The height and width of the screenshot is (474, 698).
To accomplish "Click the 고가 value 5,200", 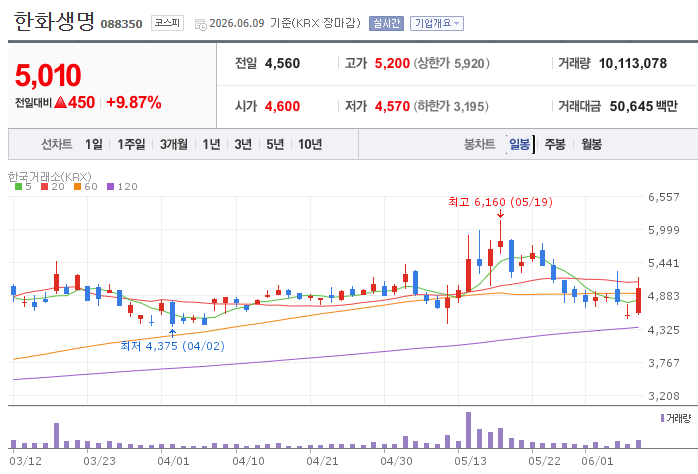I will [x=392, y=63].
